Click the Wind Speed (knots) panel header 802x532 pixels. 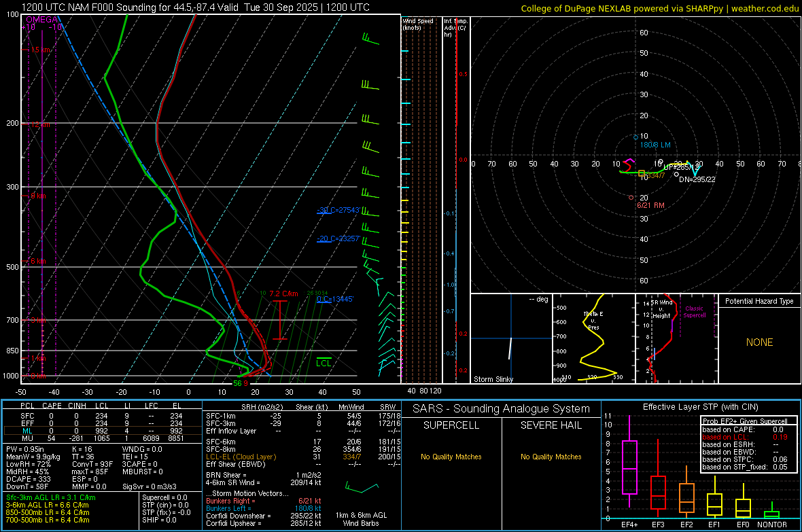coord(418,24)
